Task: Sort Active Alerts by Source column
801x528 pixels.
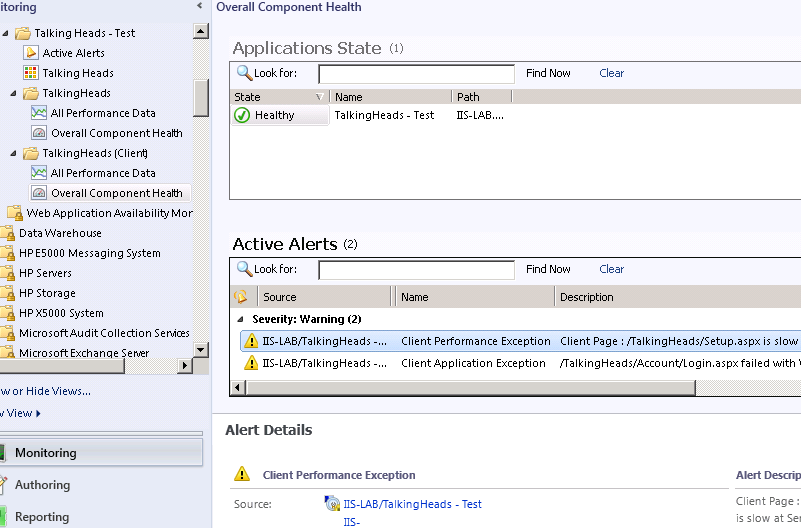Action: tap(324, 297)
